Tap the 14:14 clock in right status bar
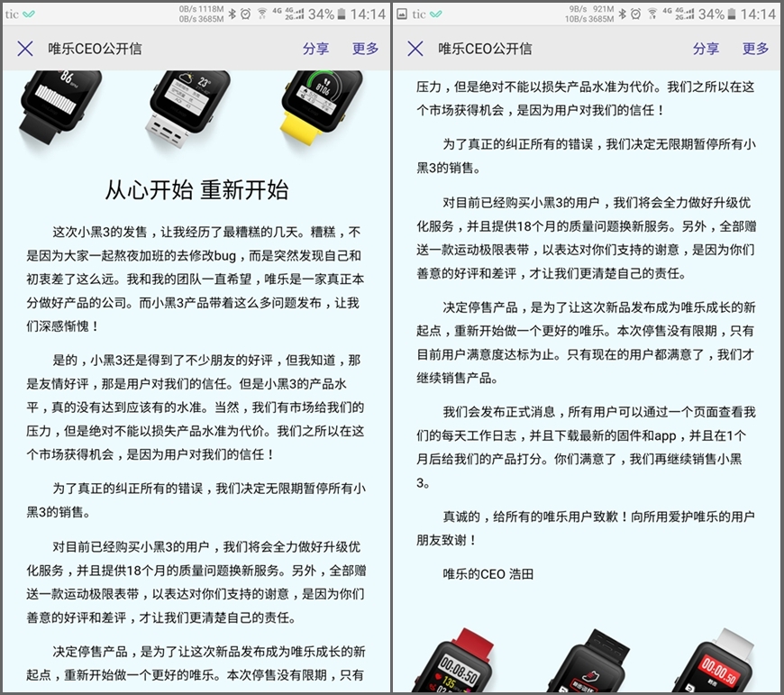Screen dimensions: 784x695 coord(758,14)
